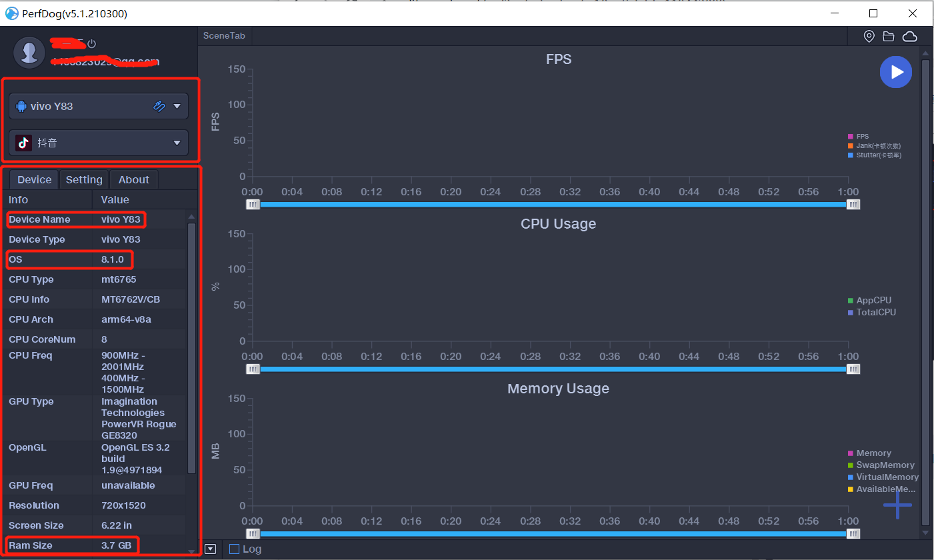Switch to the About tab
The image size is (934, 560).
134,179
